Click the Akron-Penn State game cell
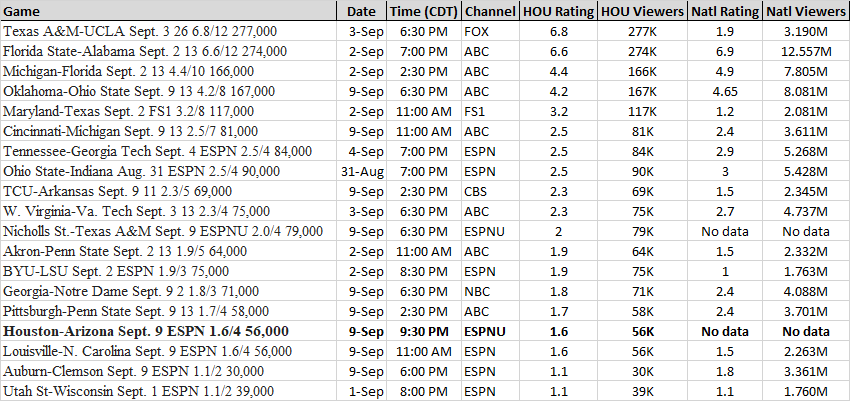The height and width of the screenshot is (401, 850). coord(168,251)
